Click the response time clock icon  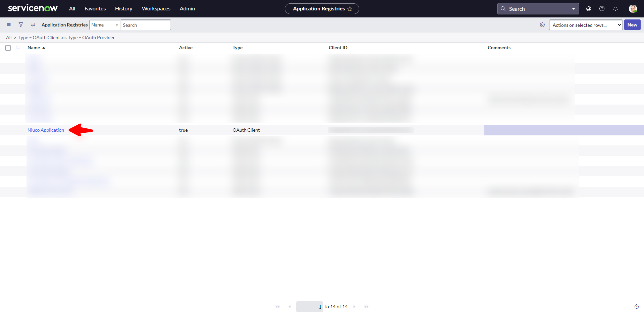pyautogui.click(x=637, y=307)
